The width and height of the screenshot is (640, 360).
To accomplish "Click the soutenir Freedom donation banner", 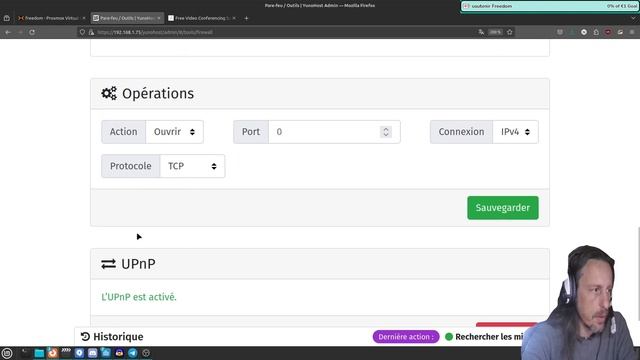I will pyautogui.click(x=550, y=6).
